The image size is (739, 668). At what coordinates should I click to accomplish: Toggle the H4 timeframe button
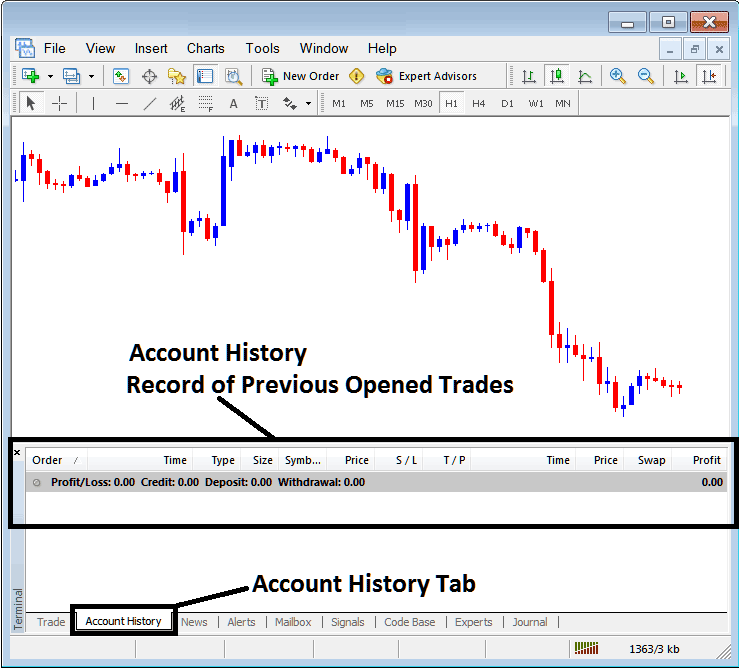pyautogui.click(x=479, y=103)
